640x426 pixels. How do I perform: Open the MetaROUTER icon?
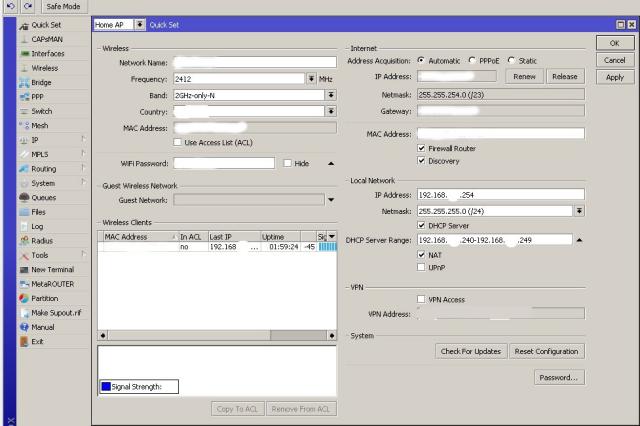tap(24, 284)
